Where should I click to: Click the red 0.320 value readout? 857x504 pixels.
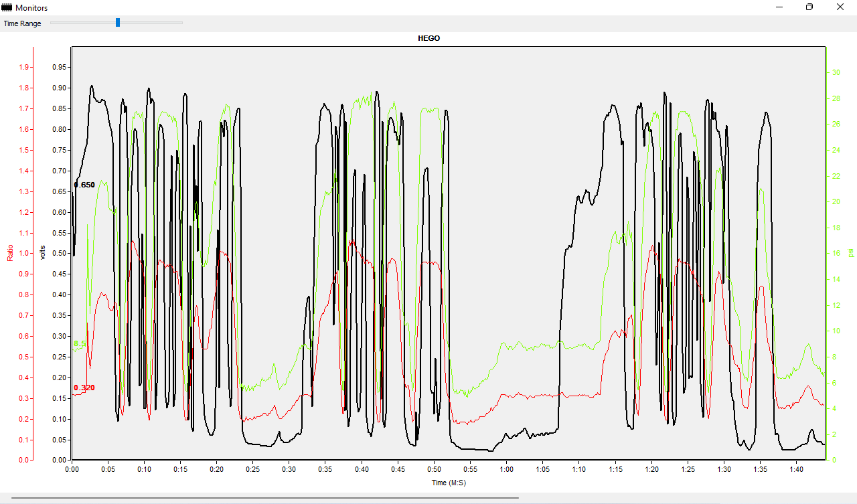pos(84,388)
